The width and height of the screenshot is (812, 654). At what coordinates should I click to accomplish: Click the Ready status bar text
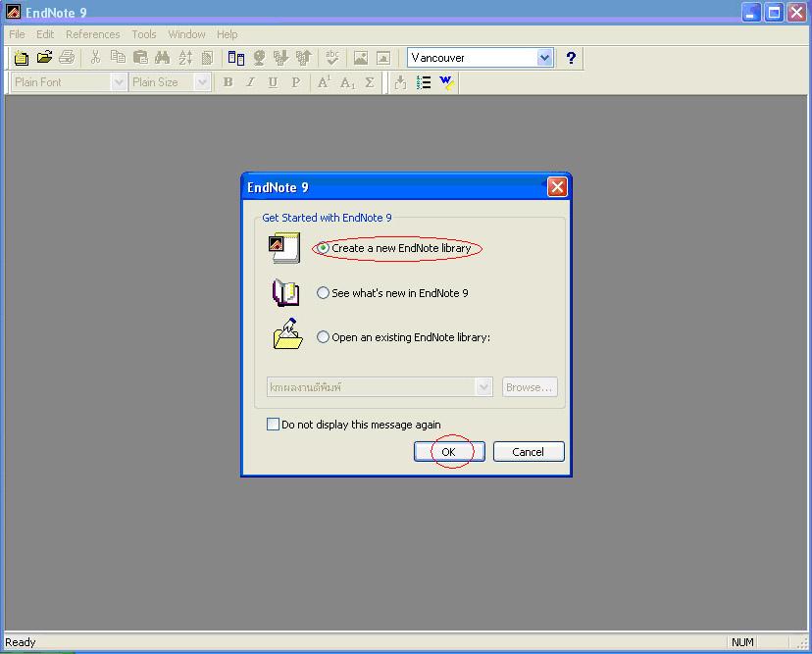click(x=21, y=642)
